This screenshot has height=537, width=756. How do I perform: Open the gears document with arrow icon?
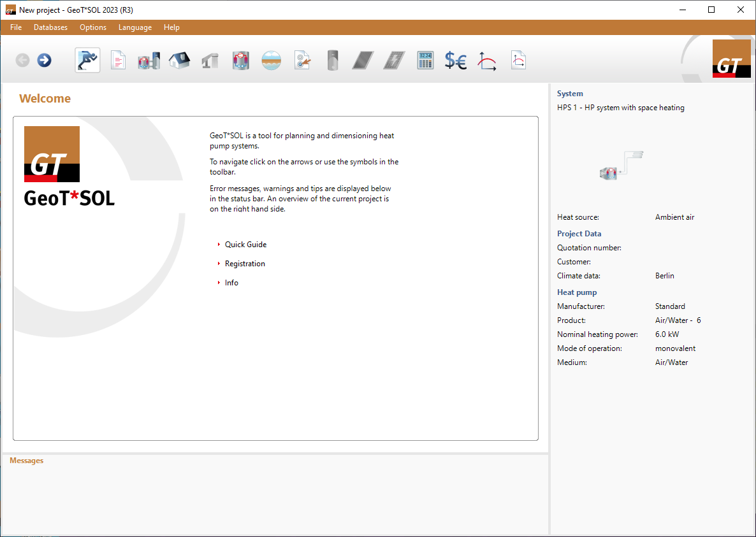tap(302, 61)
